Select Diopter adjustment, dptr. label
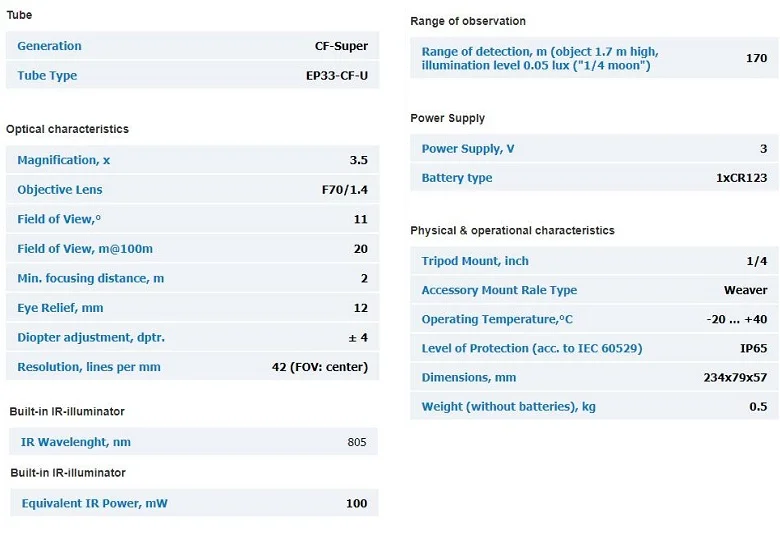 point(91,337)
